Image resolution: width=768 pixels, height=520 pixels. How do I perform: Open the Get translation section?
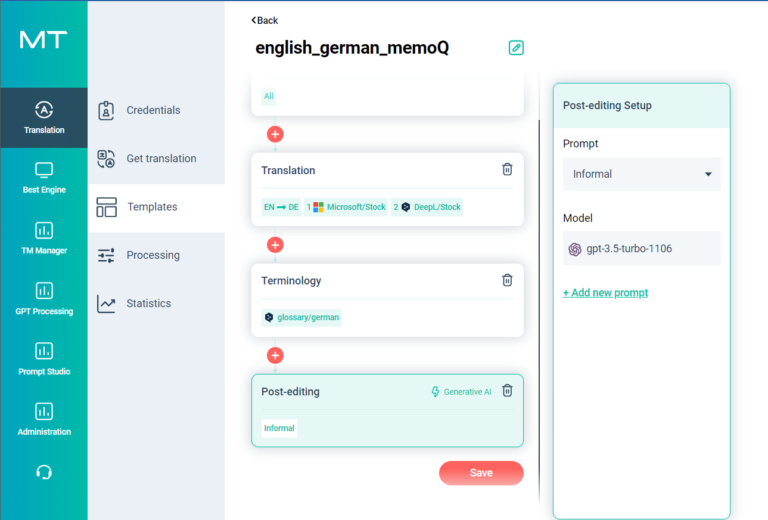(160, 158)
